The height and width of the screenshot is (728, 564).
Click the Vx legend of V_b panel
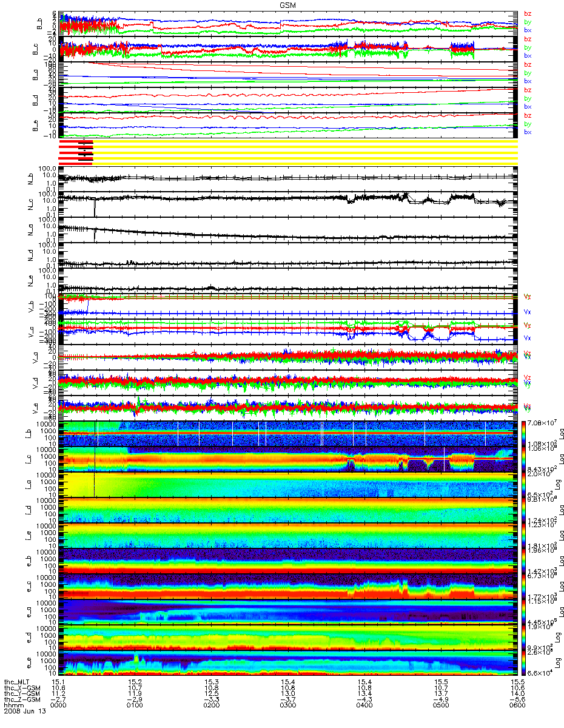coord(528,312)
